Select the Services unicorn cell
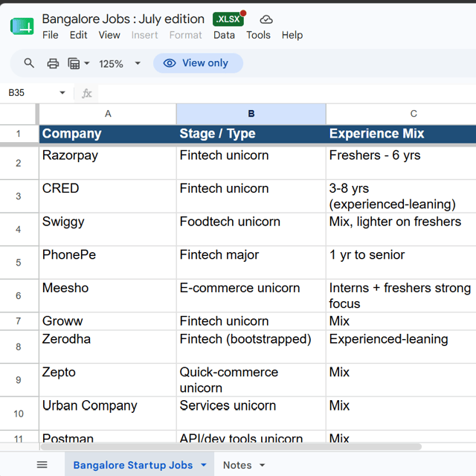Screen dimensions: 476x476 (251, 414)
